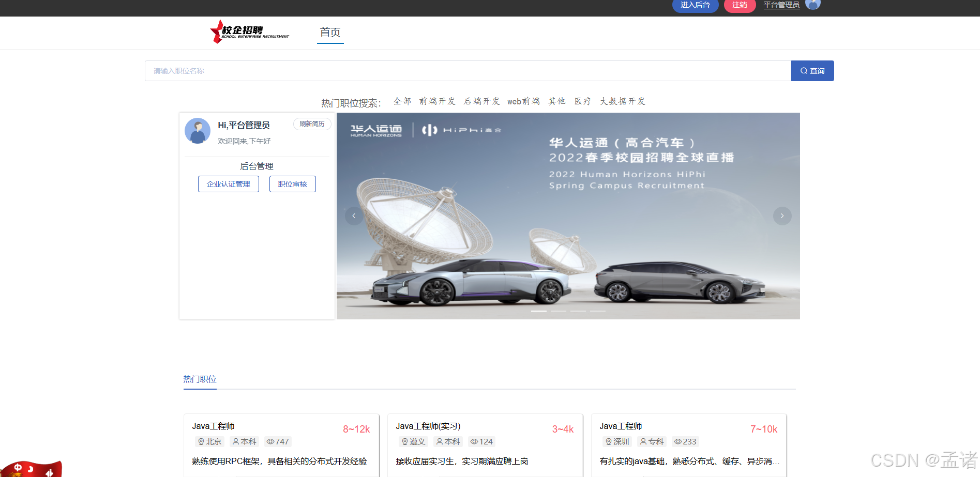Click the location pin icon on 北京 Java card
This screenshot has width=980, height=477.
(x=201, y=441)
